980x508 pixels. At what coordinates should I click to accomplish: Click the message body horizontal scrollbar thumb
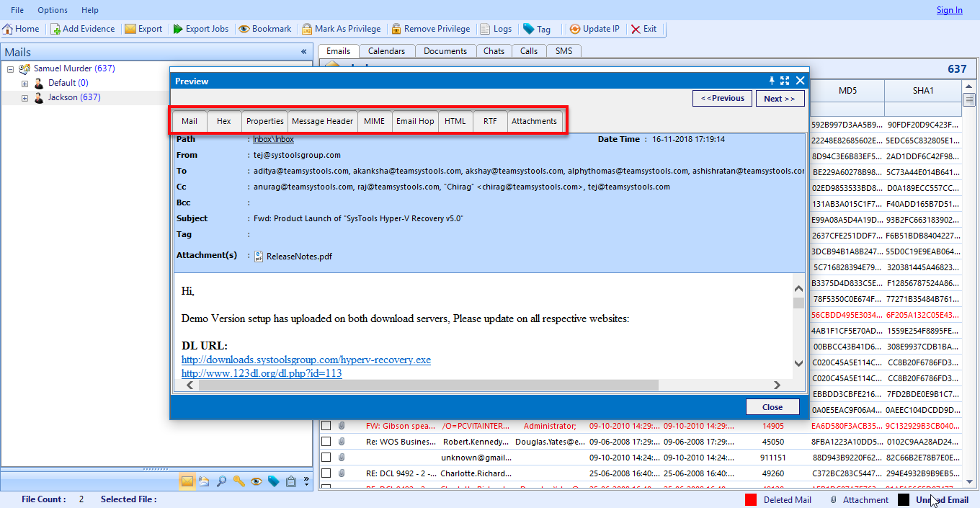429,386
